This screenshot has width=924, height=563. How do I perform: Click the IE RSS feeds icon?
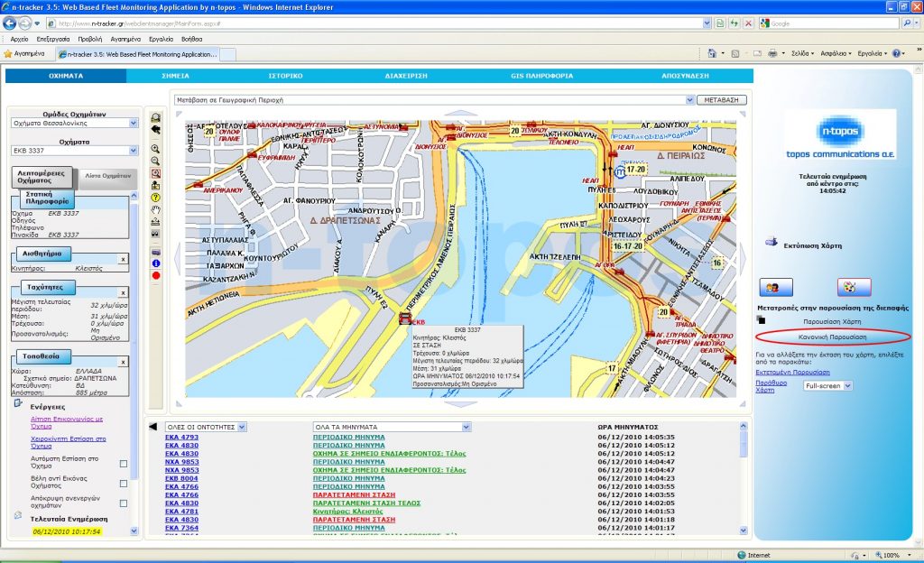[x=735, y=53]
